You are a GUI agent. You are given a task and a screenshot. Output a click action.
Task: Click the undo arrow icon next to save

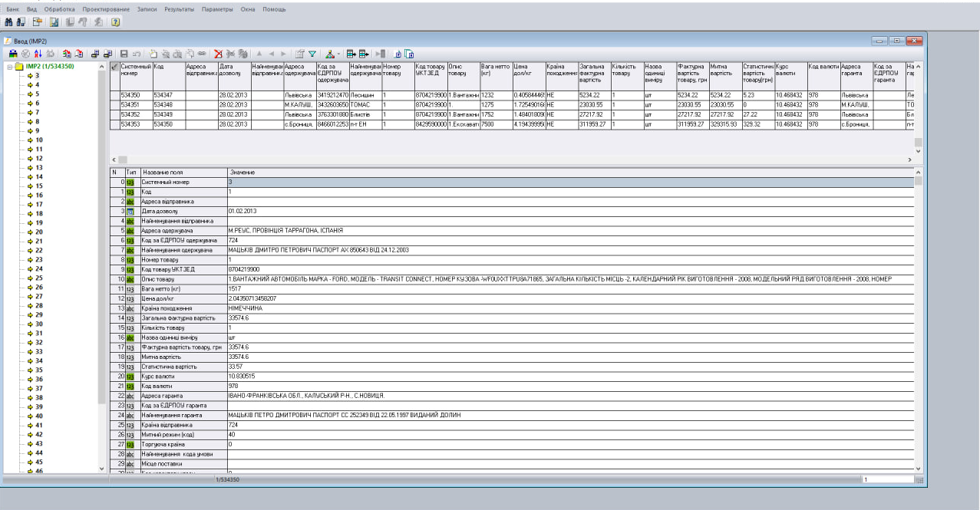point(137,54)
